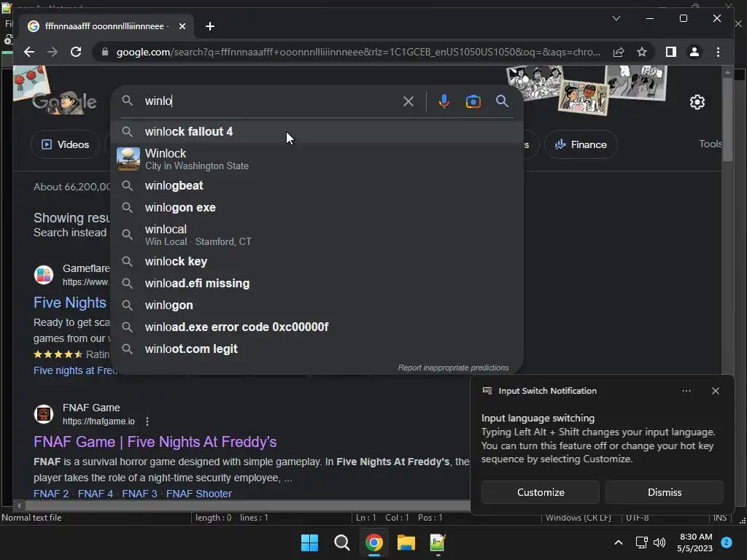Screen dimensions: 747x560
Task: Open File Explorer from taskbar
Action: pos(406,542)
